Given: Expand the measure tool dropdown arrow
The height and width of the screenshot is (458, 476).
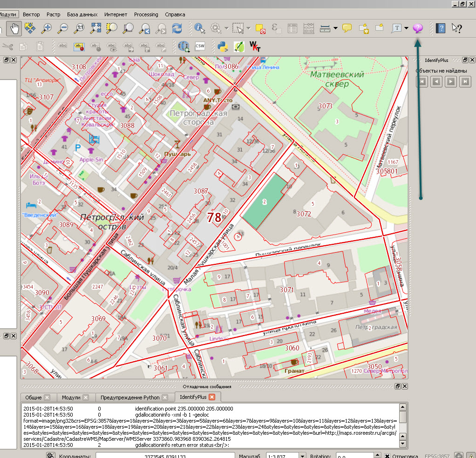Looking at the screenshot, I should click(x=335, y=28).
